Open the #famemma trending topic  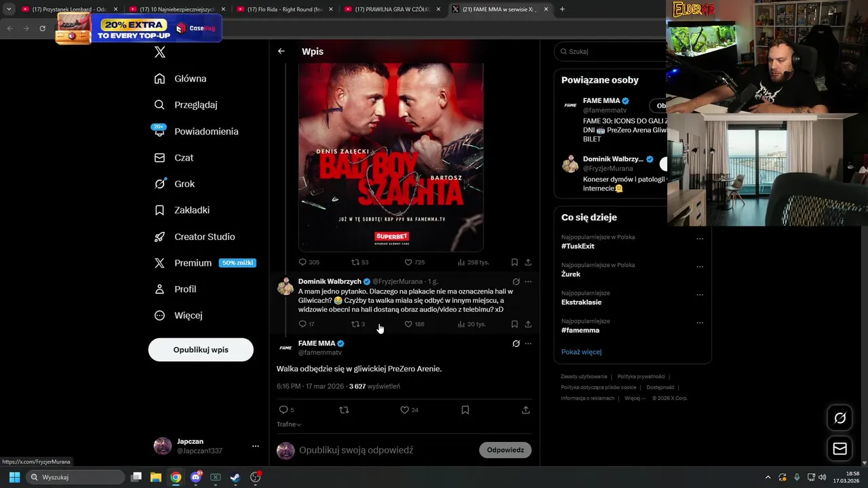point(580,330)
